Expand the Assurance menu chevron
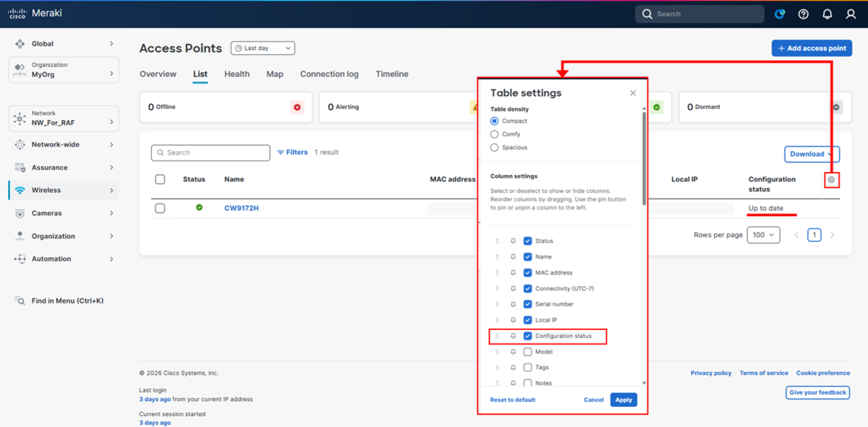 (x=111, y=168)
